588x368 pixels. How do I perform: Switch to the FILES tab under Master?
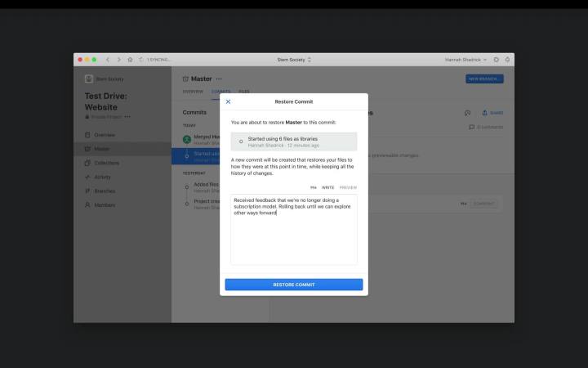pyautogui.click(x=243, y=92)
